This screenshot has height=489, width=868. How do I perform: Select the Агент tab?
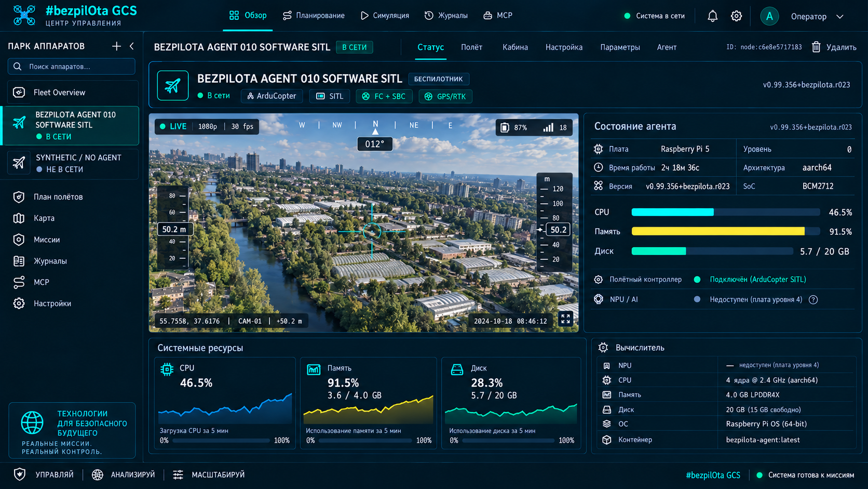point(667,47)
